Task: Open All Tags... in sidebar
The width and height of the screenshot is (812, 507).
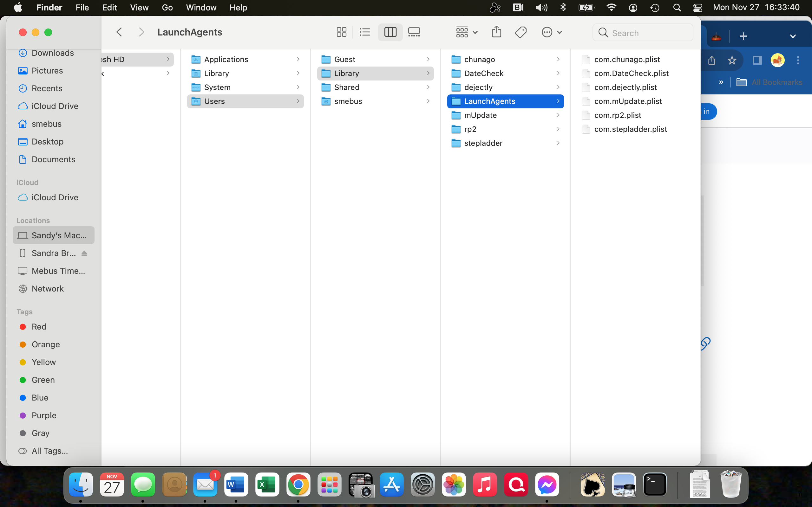Action: click(50, 451)
